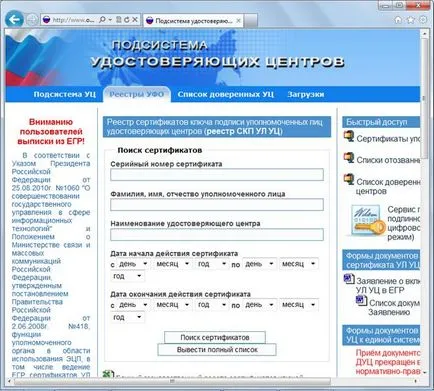This screenshot has height=391, width=434.
Task: Click the search magnifier icon in address bar
Action: coord(103,20)
